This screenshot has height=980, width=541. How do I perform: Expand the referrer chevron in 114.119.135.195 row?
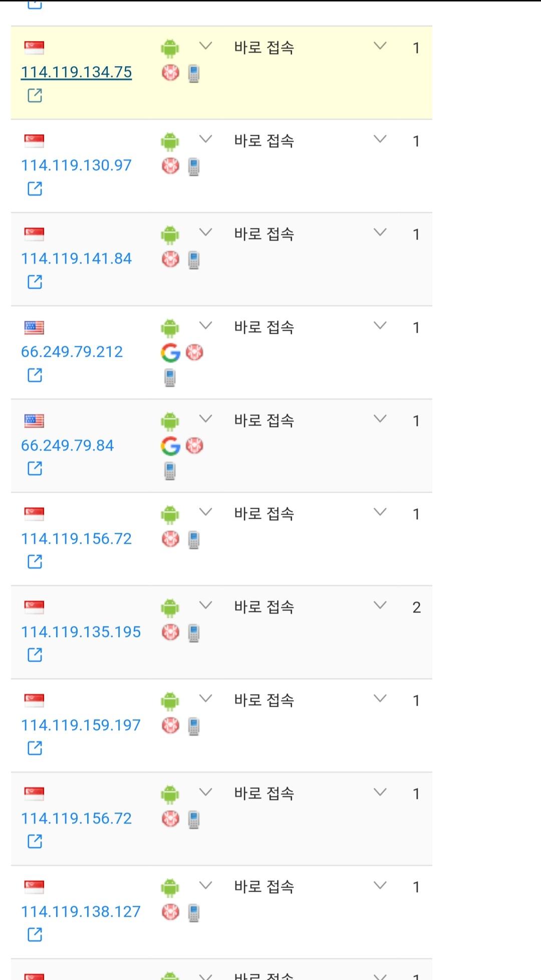pos(380,606)
